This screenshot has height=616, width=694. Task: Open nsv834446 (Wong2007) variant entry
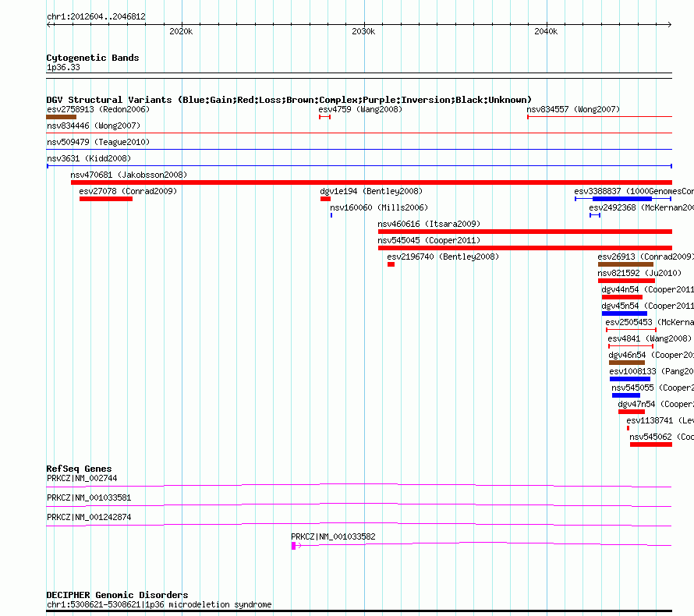[x=94, y=126]
